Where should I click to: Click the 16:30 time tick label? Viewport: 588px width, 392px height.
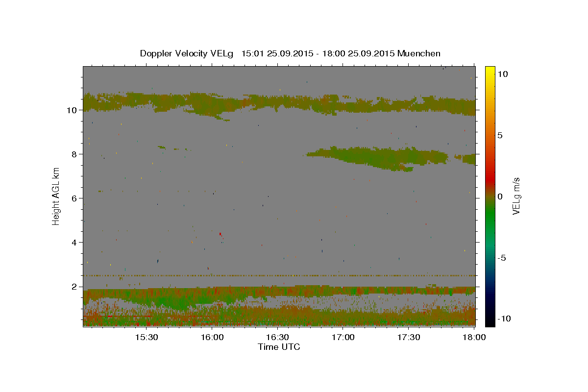(x=277, y=338)
